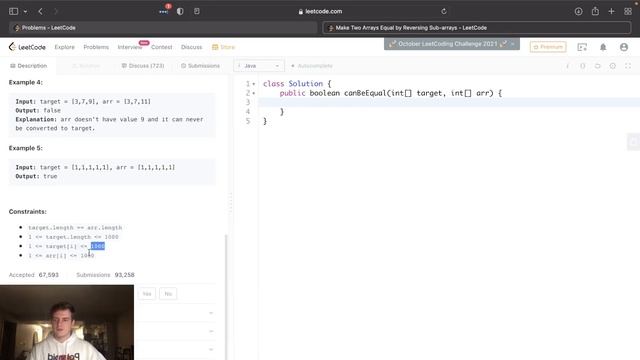Open the Discuss nav link
The height and width of the screenshot is (360, 640).
click(x=191, y=47)
